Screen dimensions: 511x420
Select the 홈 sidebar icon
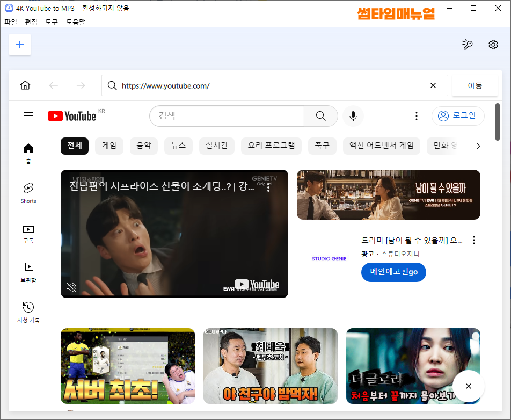pos(28,153)
